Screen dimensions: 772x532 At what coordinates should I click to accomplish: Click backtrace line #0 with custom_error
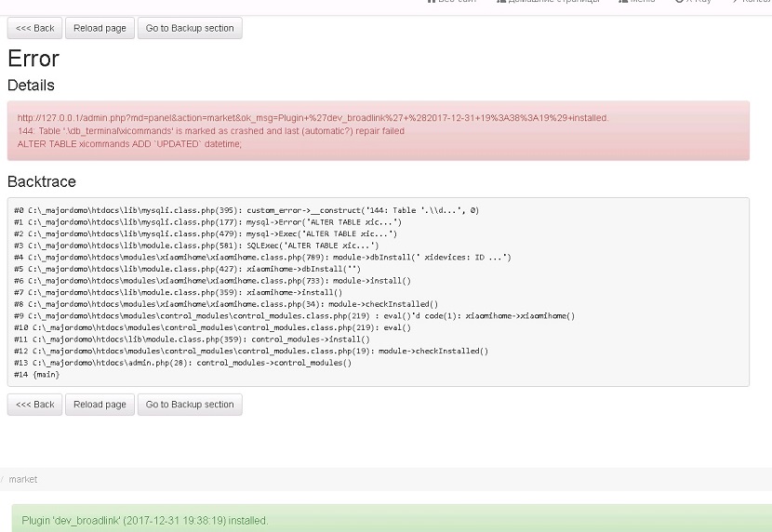246,210
